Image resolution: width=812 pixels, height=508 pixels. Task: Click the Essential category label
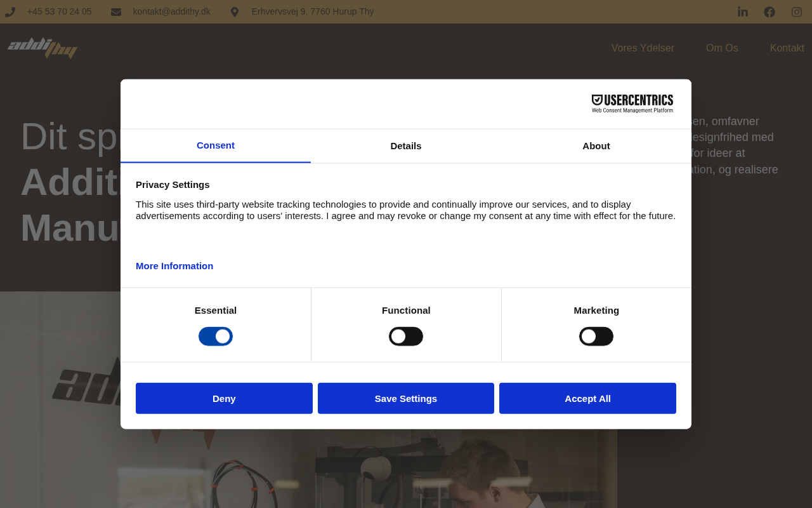(x=216, y=311)
